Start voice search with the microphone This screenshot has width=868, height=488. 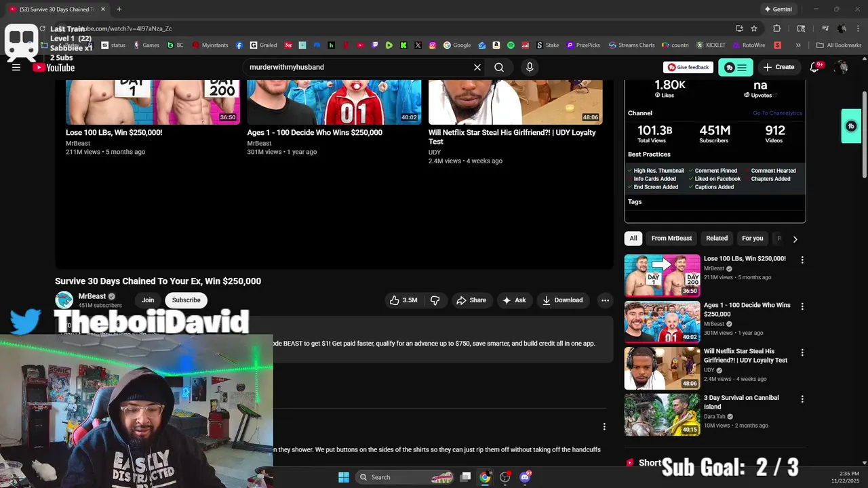pos(530,67)
